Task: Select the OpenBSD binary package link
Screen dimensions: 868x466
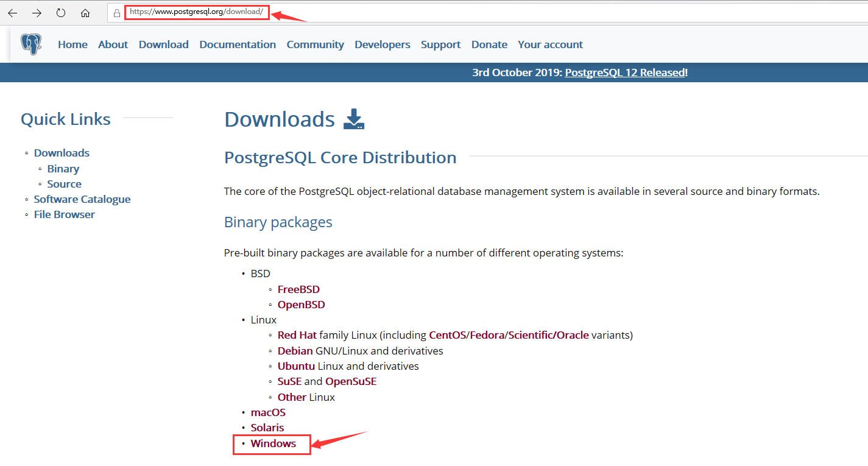Action: (x=302, y=305)
